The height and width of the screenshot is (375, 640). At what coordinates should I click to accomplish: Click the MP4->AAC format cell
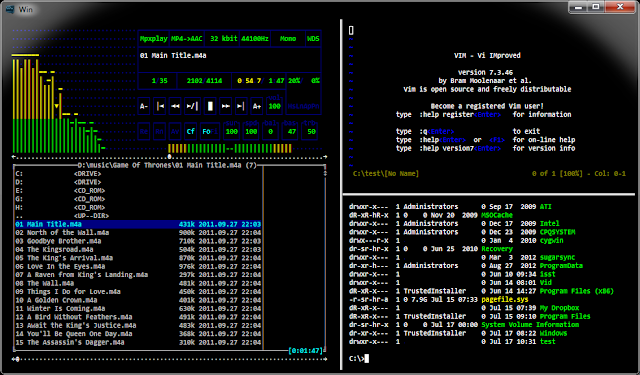pyautogui.click(x=187, y=39)
